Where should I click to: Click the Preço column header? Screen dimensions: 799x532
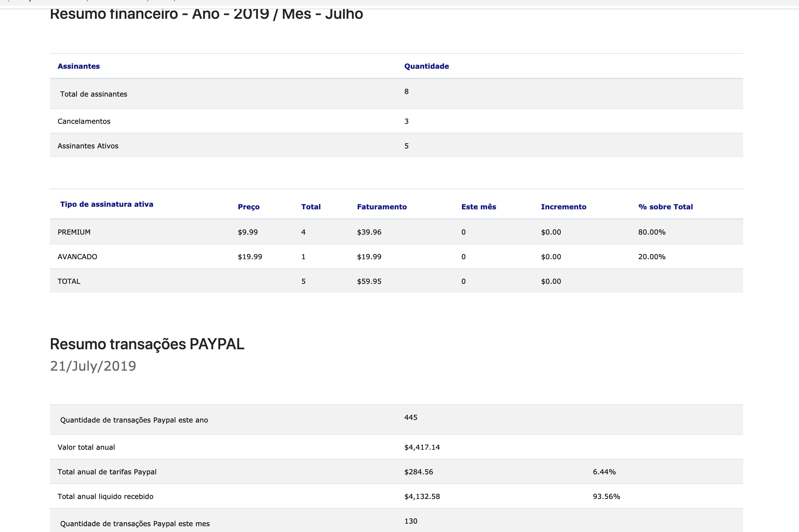(249, 207)
